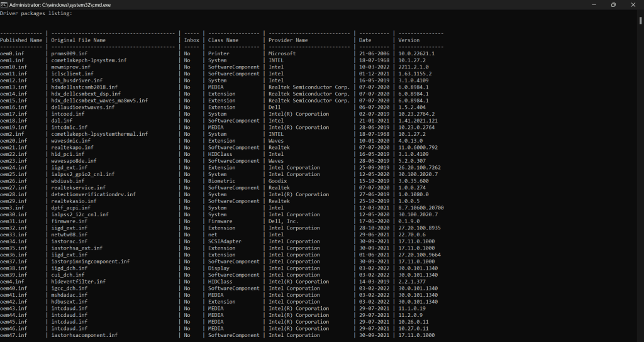
Task: Click the oem0.inf published name entry
Action: [12, 54]
